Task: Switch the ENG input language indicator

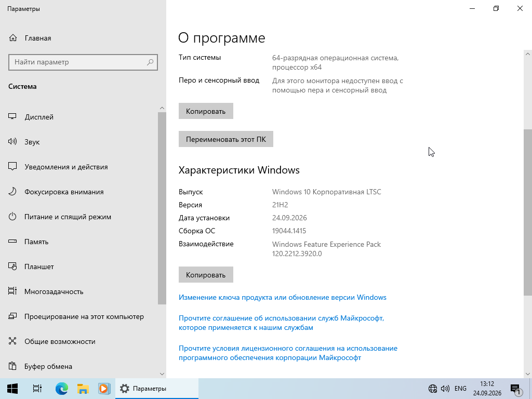Action: (460, 389)
